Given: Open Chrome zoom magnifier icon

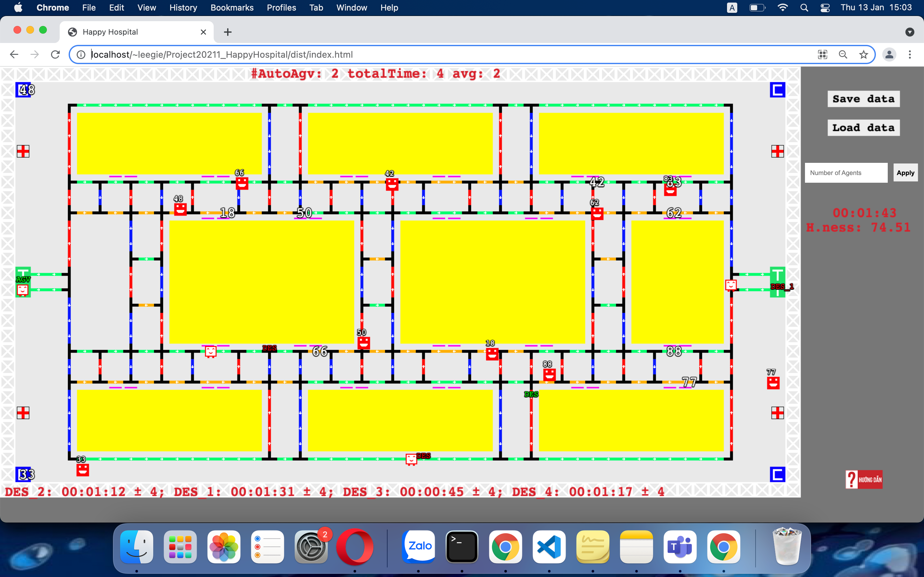Looking at the screenshot, I should pyautogui.click(x=843, y=54).
